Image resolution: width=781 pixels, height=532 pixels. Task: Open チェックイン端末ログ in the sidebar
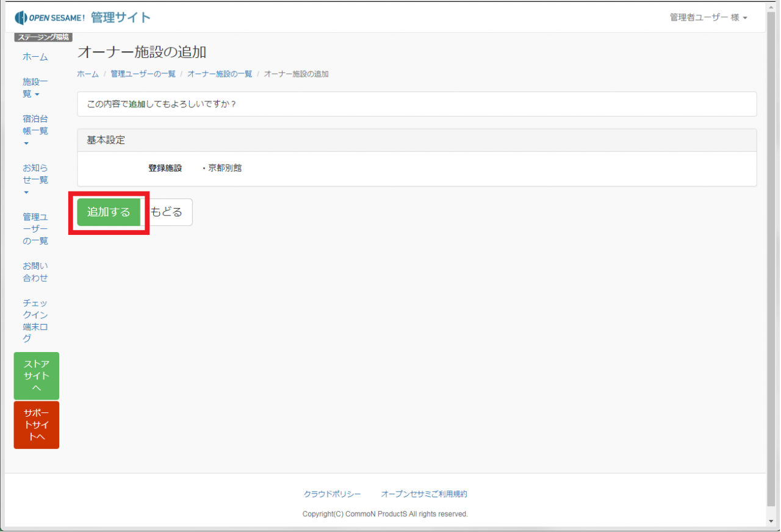[35, 320]
